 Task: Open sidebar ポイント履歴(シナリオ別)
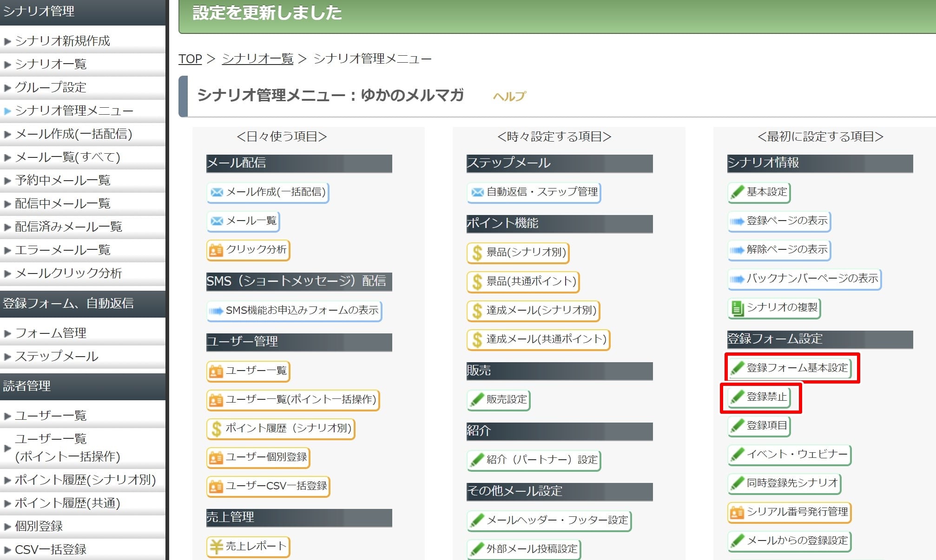pos(83,480)
